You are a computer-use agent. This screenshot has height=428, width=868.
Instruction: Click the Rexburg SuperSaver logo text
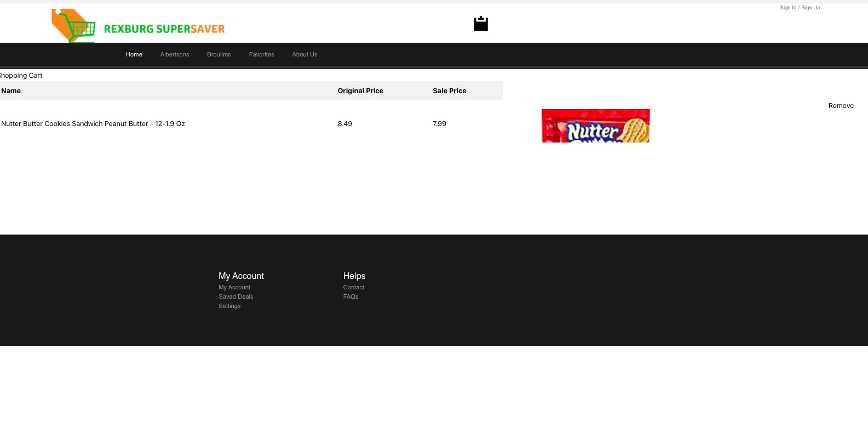164,29
